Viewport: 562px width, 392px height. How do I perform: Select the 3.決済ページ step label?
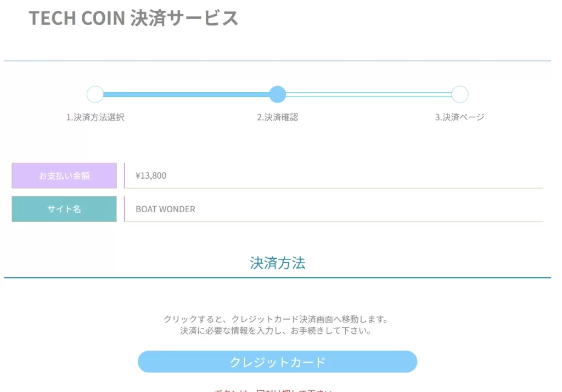click(x=459, y=117)
